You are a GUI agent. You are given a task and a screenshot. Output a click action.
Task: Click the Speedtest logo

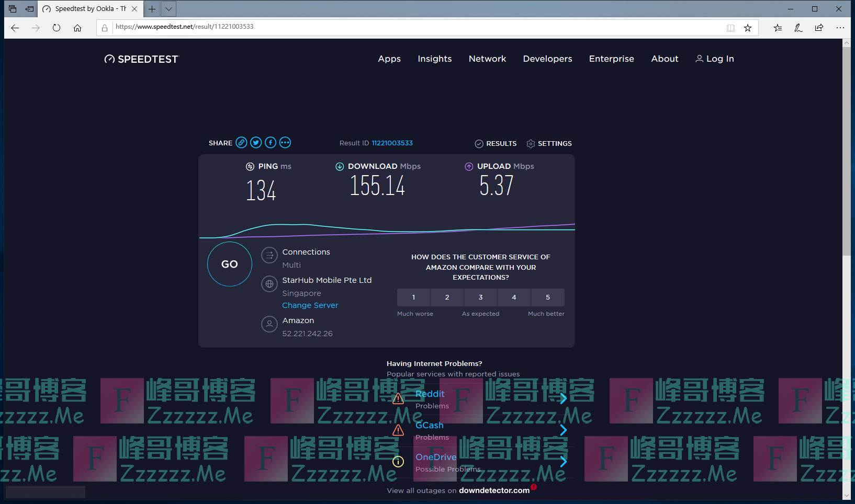[x=142, y=59]
